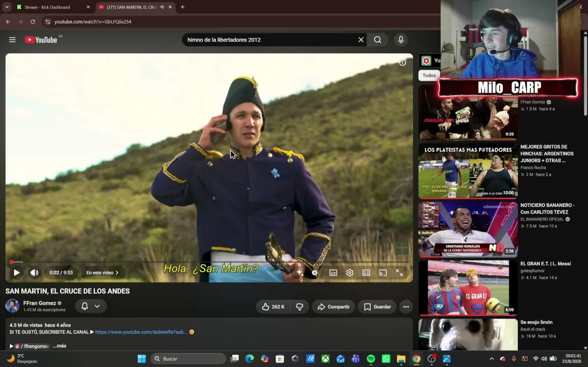
Task: Mute audio icon on YouTube tab
Action: tap(162, 7)
